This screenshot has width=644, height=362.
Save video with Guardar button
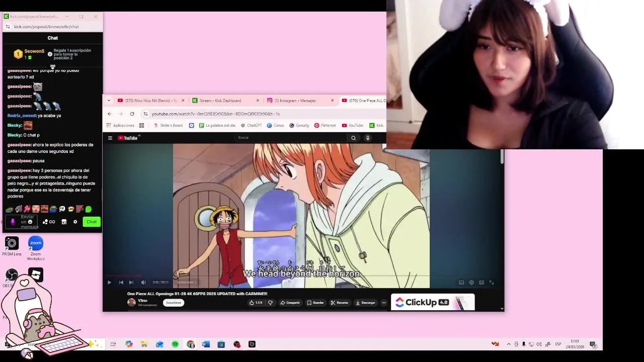pos(316,303)
